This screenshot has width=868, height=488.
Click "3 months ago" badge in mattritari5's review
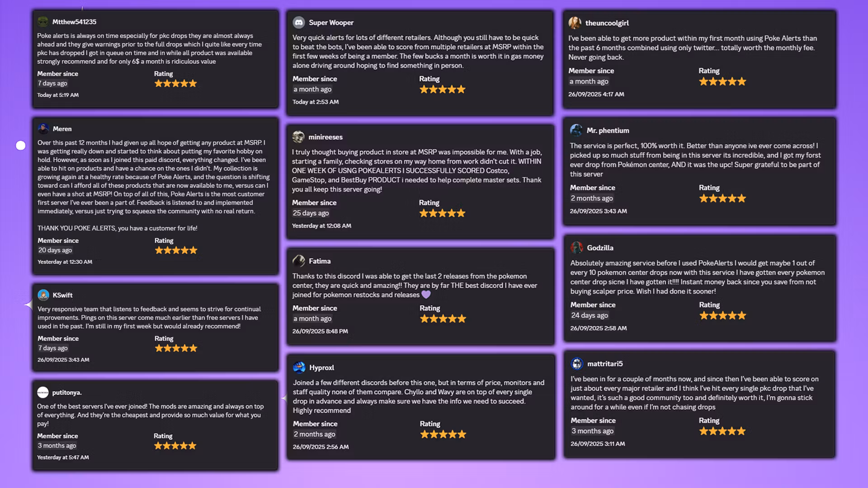pyautogui.click(x=592, y=431)
